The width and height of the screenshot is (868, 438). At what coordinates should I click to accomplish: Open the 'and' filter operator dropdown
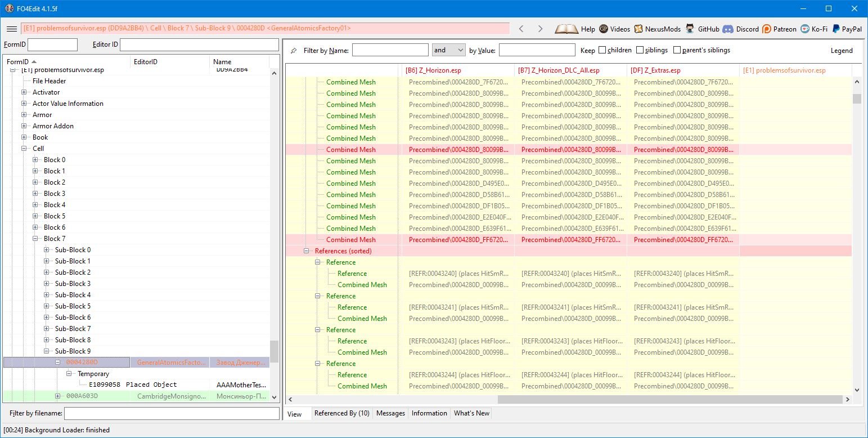point(448,50)
